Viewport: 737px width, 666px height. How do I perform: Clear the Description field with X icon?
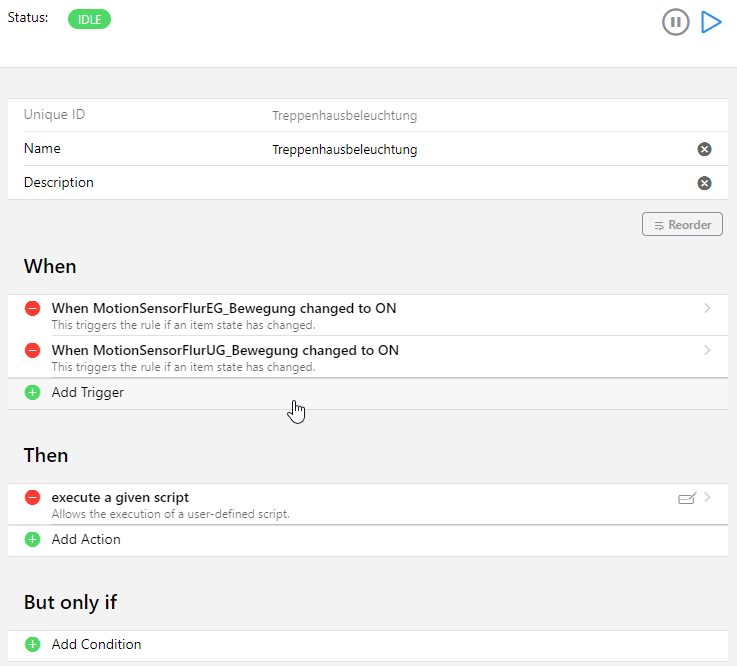[704, 183]
